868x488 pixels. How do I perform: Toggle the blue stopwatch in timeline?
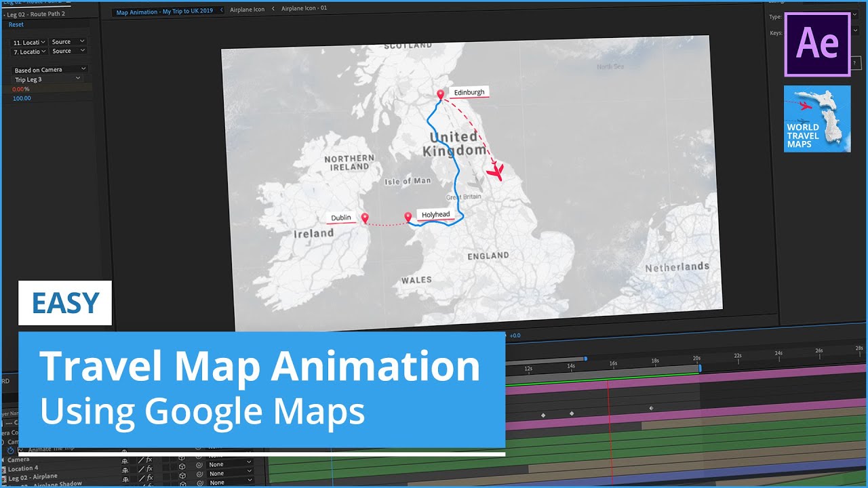(10, 450)
